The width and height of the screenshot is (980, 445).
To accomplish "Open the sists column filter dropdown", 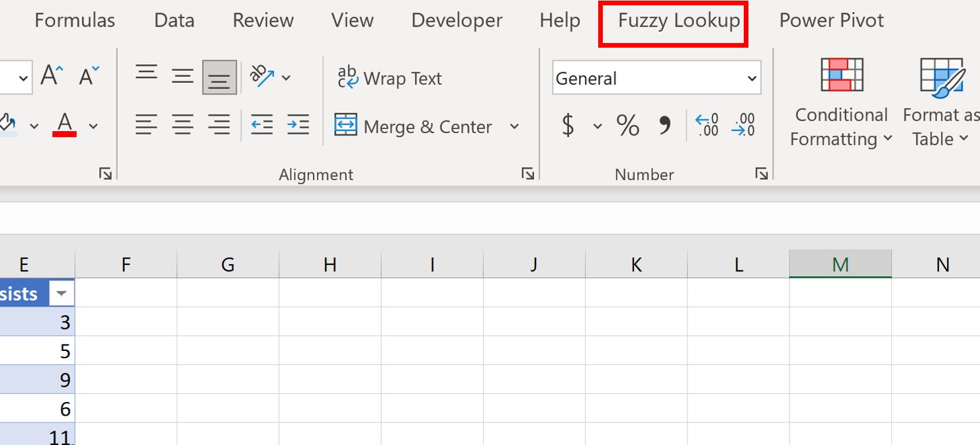I will pyautogui.click(x=62, y=293).
